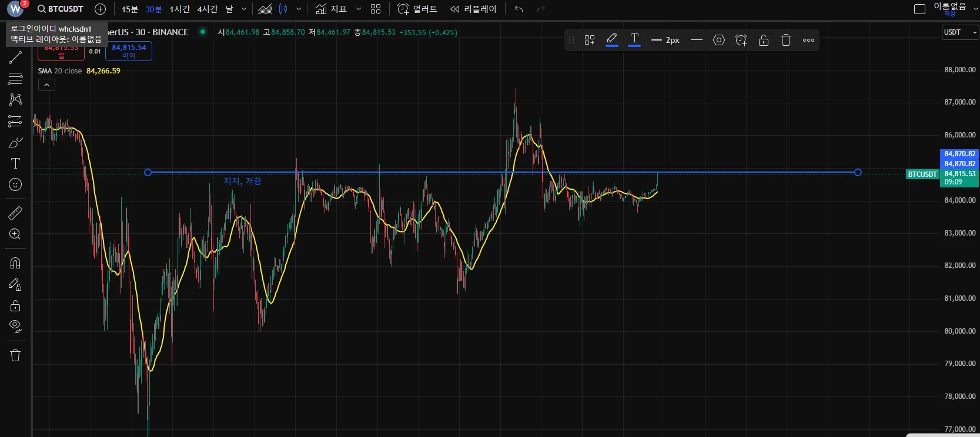980x437 pixels.
Task: Undo the last chart action
Action: pos(519,9)
